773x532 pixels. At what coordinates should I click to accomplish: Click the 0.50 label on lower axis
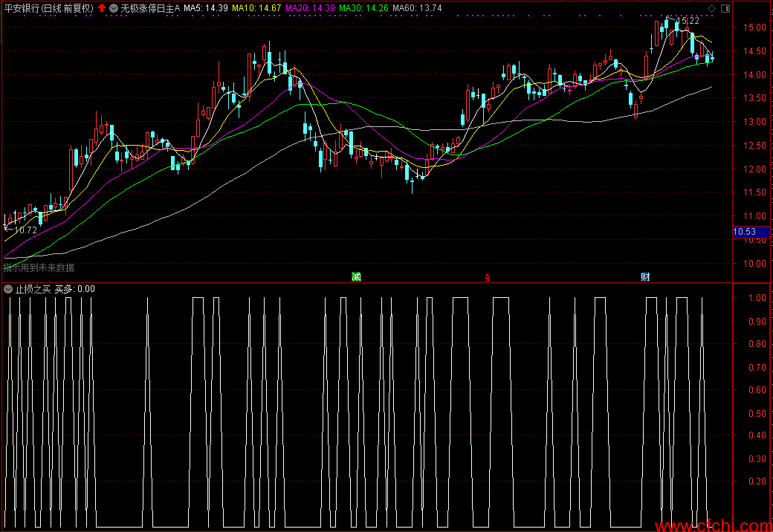click(x=757, y=413)
